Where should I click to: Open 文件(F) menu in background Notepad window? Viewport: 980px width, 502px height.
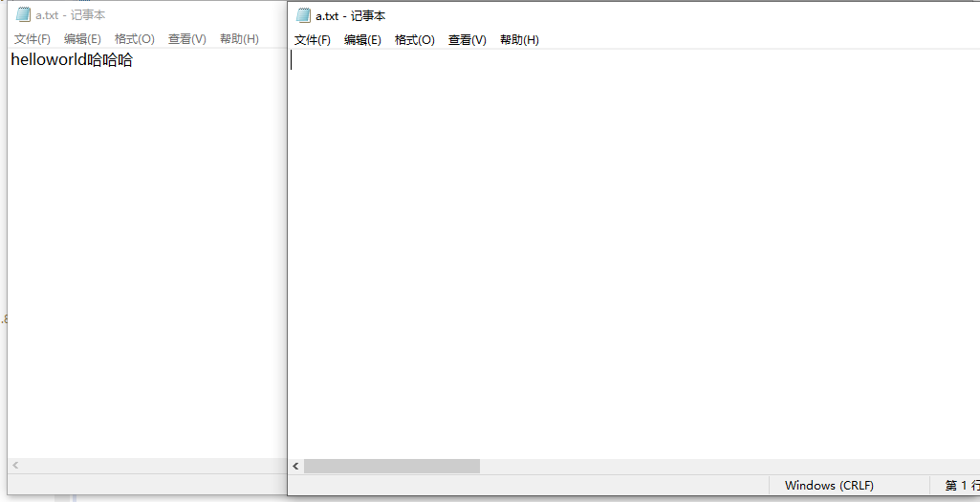(32, 39)
